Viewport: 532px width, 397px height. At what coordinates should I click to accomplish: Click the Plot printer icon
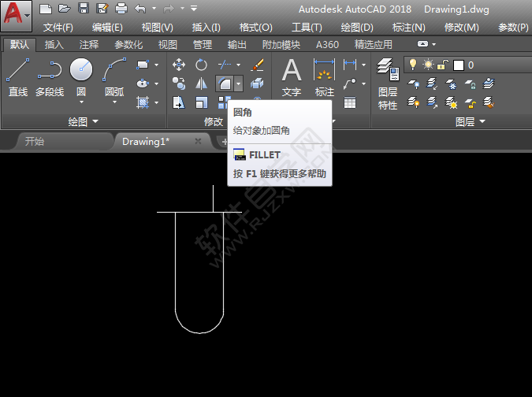pos(121,8)
